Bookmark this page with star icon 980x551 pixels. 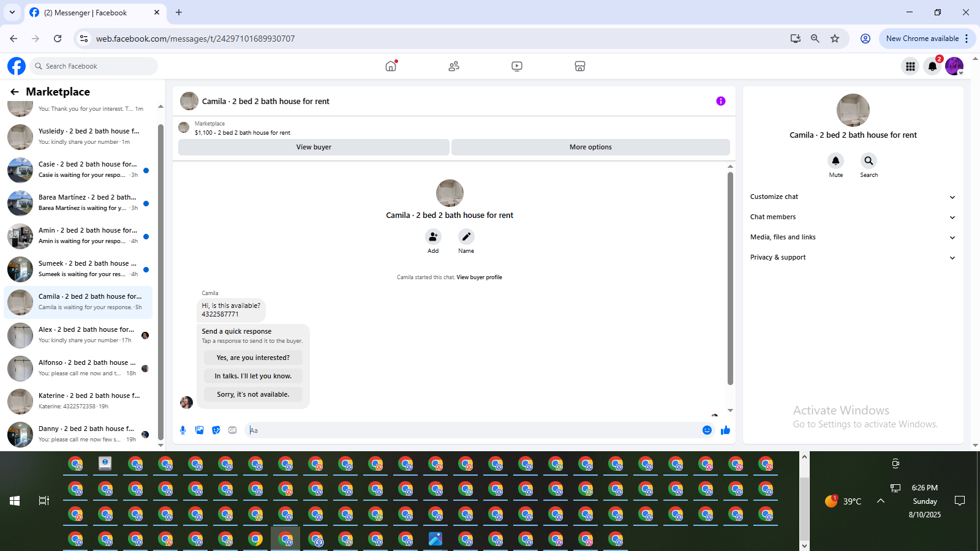(835, 39)
